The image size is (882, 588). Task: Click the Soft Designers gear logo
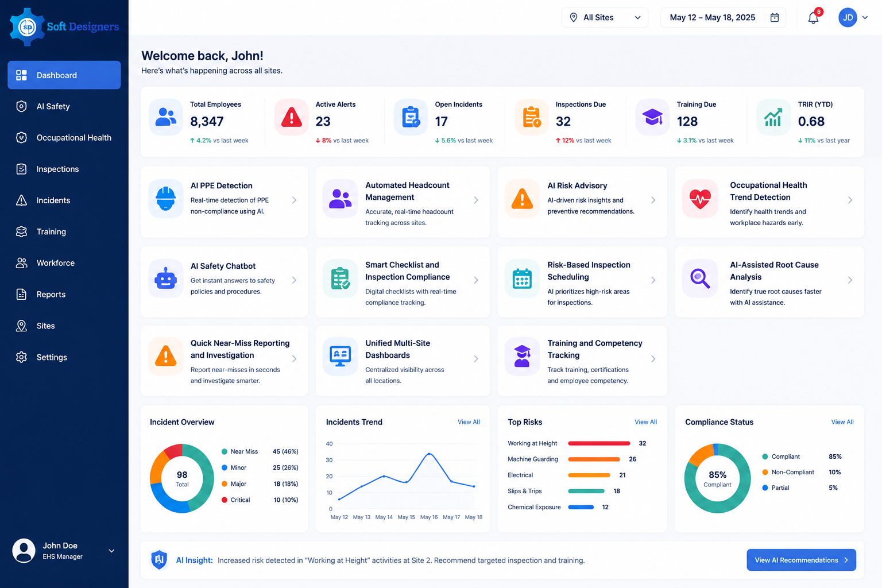click(x=27, y=26)
